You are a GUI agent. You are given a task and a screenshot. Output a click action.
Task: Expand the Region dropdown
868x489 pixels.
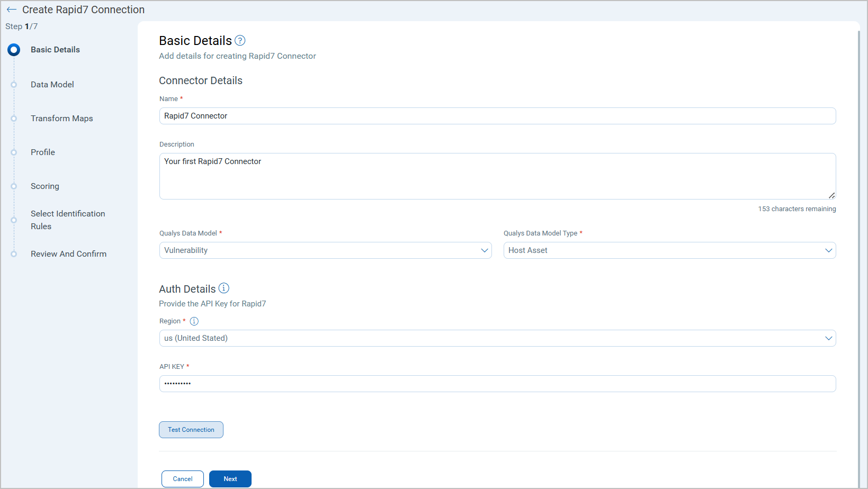tap(497, 338)
